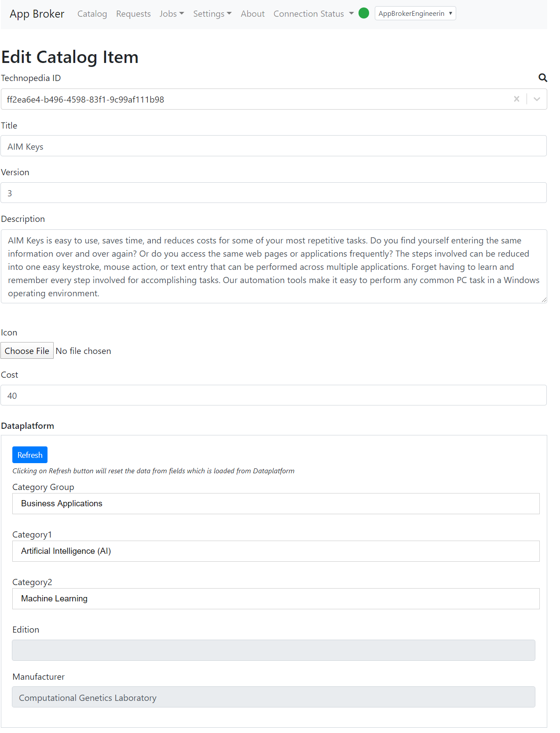Click the Category Group field
The image size is (560, 733).
(x=276, y=504)
